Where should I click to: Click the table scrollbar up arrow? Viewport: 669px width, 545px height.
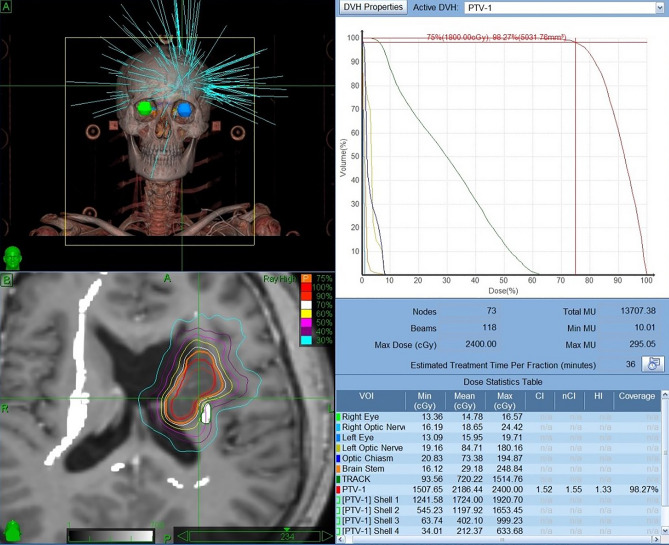point(665,395)
